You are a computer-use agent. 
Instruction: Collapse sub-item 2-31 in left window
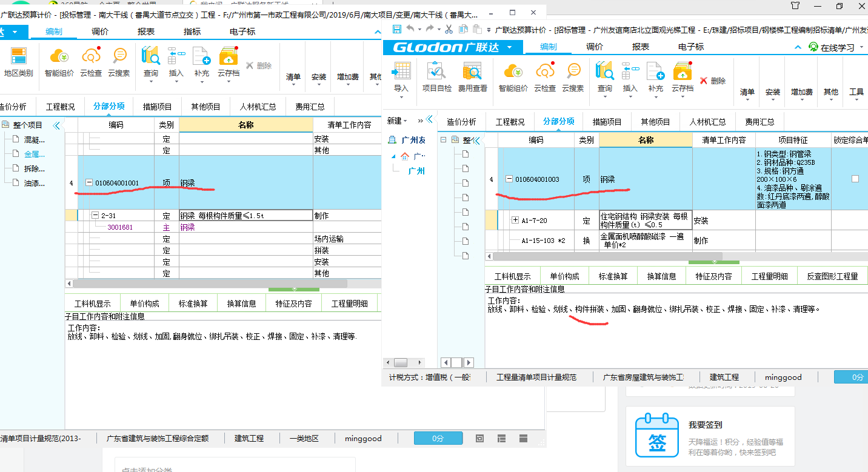click(95, 215)
